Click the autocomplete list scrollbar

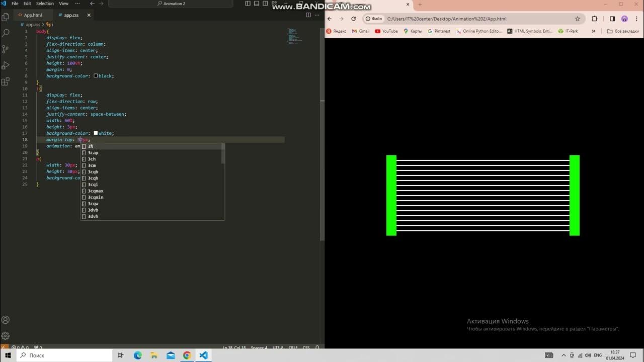coord(223,153)
